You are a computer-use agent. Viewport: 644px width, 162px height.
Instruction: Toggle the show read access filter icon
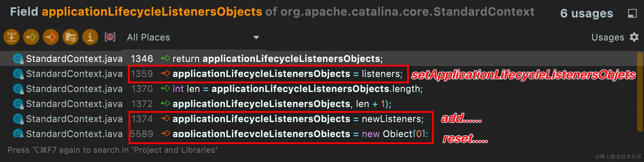pyautogui.click(x=31, y=37)
